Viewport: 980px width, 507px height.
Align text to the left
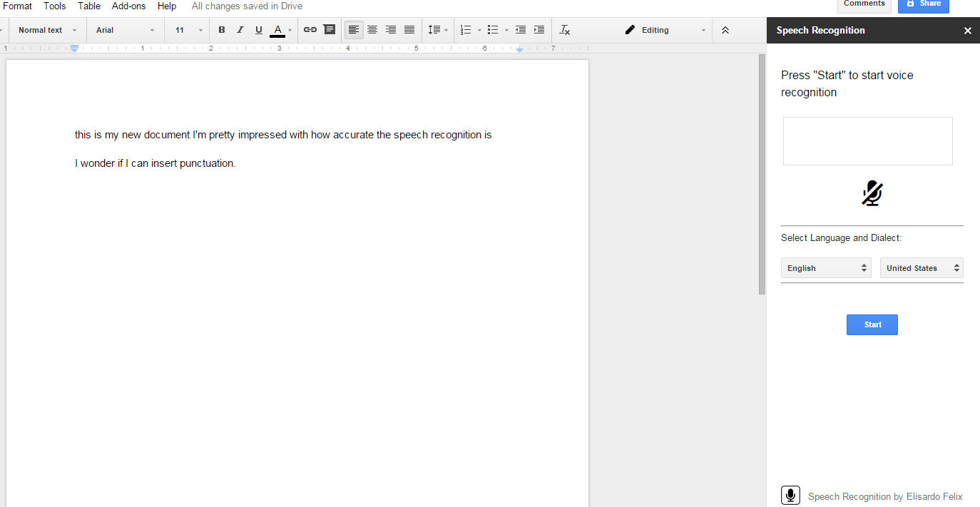(354, 30)
